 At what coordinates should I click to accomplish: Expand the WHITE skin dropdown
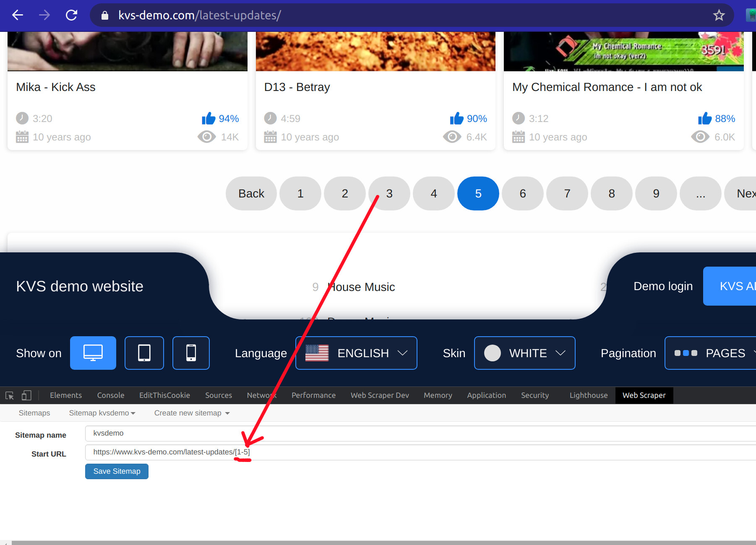coord(524,353)
